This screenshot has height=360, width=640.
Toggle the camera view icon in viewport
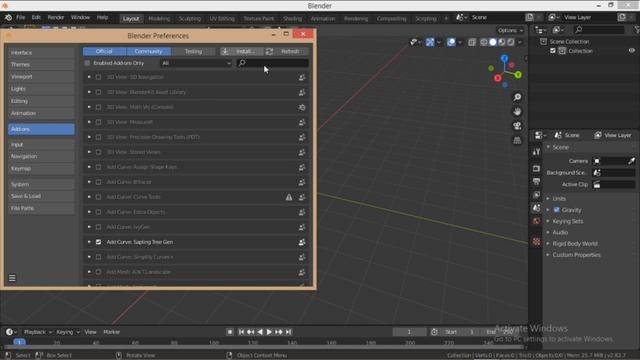[x=517, y=126]
